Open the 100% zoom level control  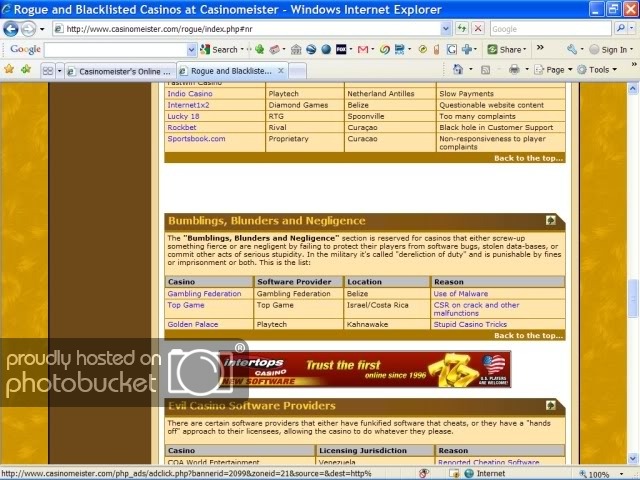click(601, 474)
